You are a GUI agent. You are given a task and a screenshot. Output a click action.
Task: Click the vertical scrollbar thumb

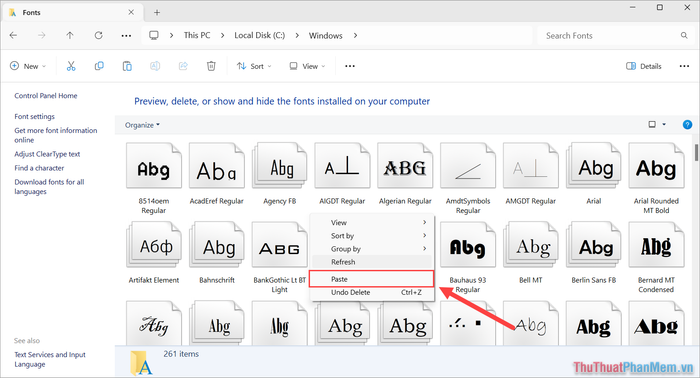point(696,152)
